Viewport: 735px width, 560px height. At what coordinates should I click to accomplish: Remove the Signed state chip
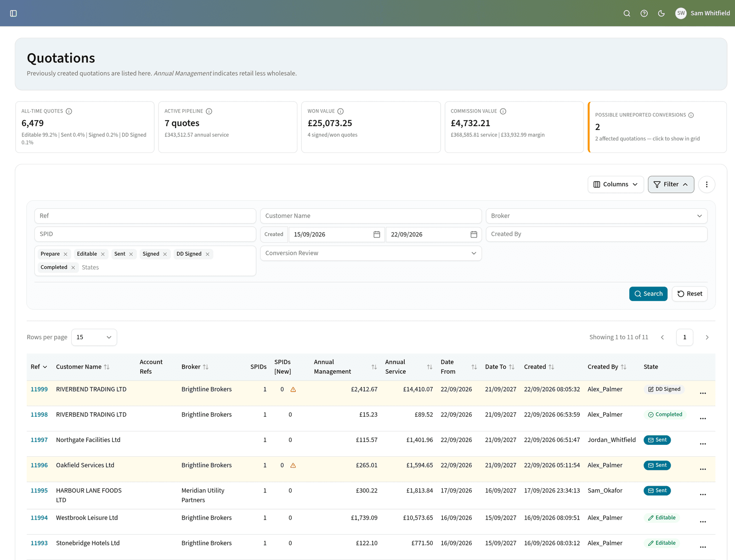(x=165, y=254)
